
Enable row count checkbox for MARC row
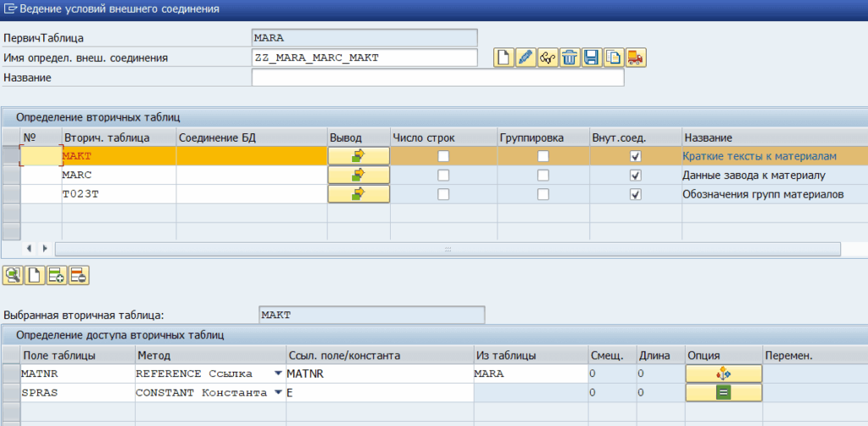(x=443, y=175)
